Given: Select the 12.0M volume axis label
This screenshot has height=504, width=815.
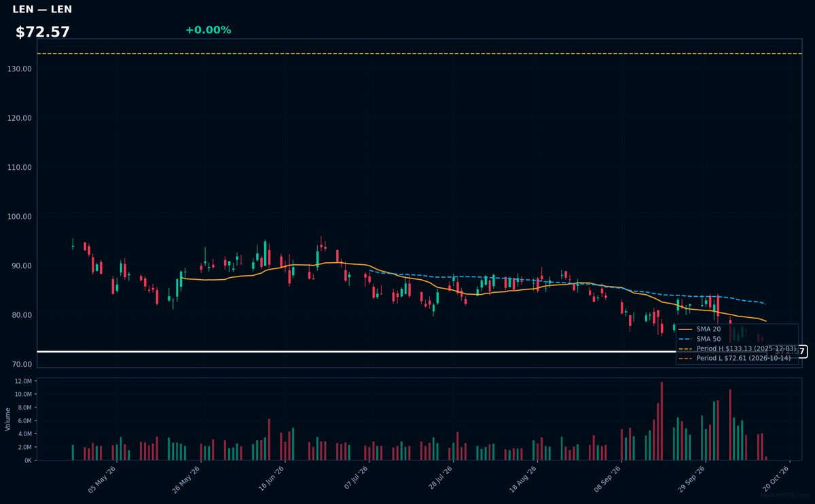Looking at the screenshot, I should click(23, 381).
